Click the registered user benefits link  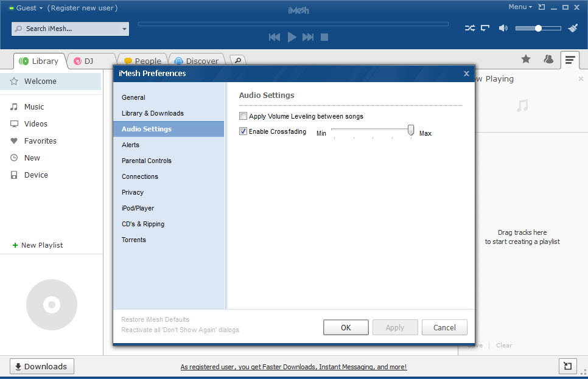coord(293,367)
